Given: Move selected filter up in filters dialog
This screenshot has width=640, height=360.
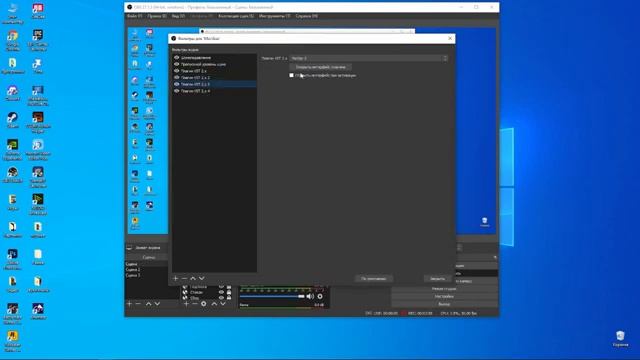Looking at the screenshot, I should click(193, 278).
